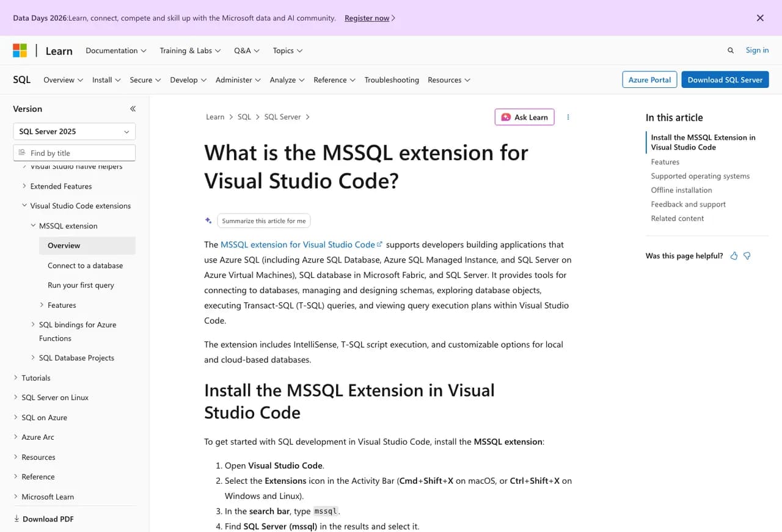Image resolution: width=782 pixels, height=532 pixels.
Task: Click the Download PDF arrow icon
Action: pyautogui.click(x=16, y=519)
